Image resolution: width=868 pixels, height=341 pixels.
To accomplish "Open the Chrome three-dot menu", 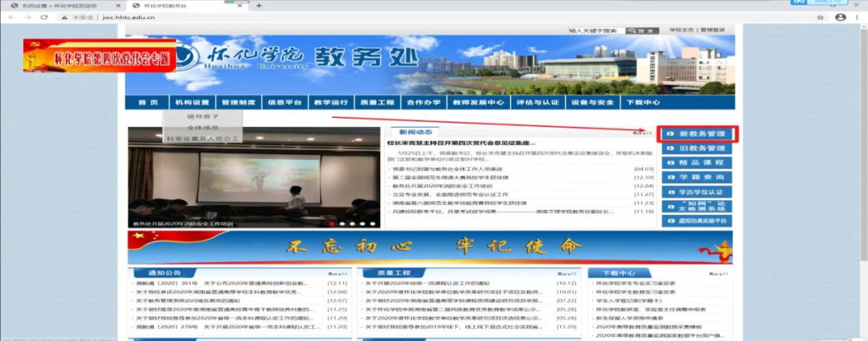I will [x=857, y=18].
